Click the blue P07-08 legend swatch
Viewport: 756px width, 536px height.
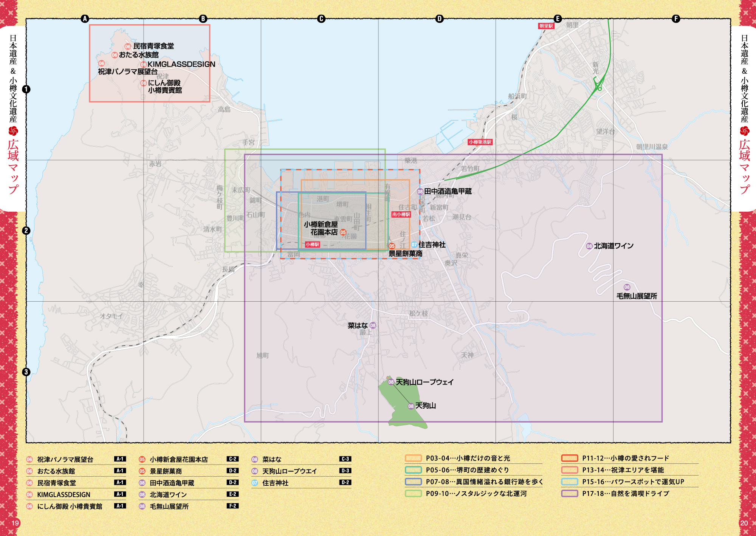[x=413, y=482]
